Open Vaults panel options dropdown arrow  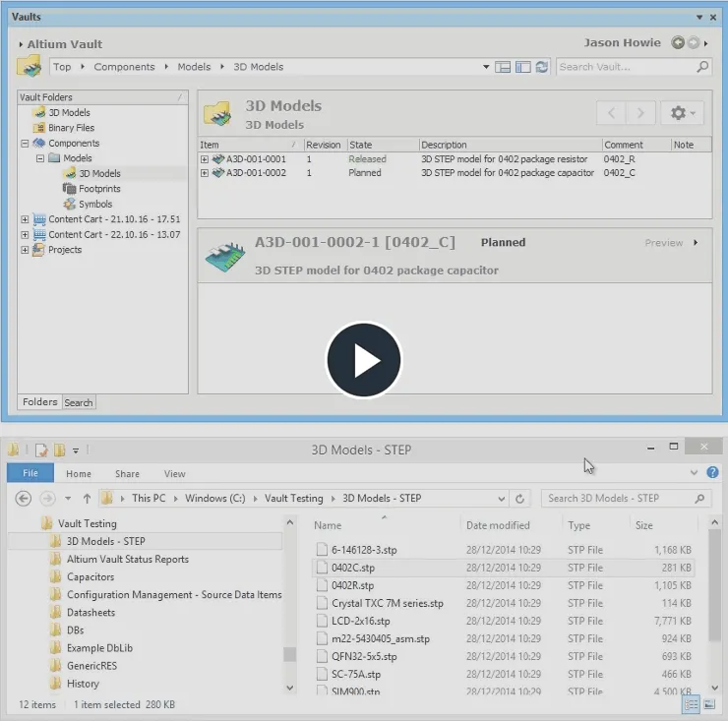coord(699,17)
